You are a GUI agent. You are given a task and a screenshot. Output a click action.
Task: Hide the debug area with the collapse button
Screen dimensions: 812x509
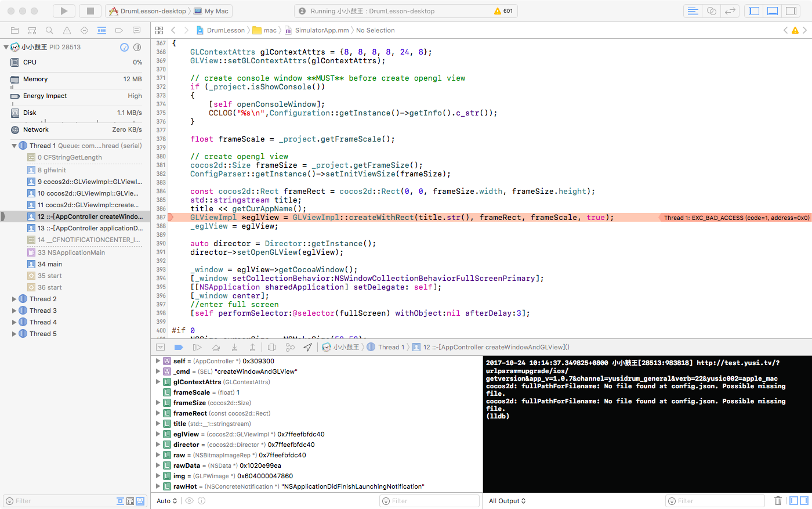(x=160, y=347)
